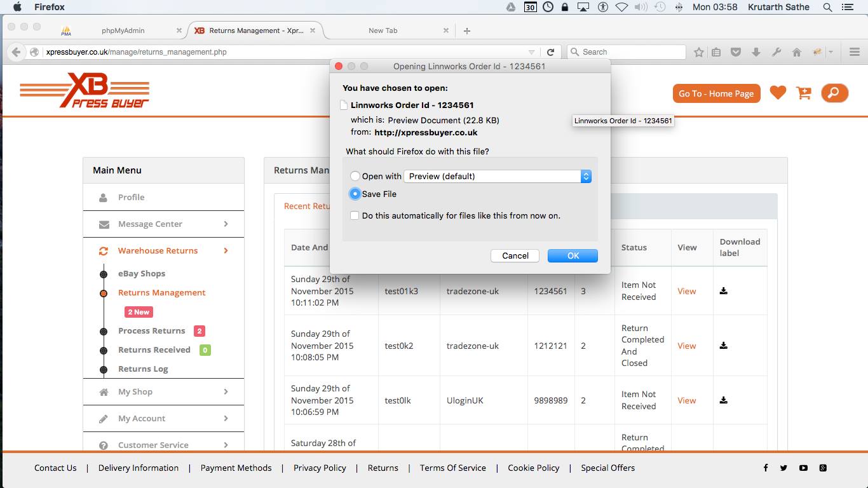
Task: Click download label icon for order 1234561
Action: tap(723, 291)
